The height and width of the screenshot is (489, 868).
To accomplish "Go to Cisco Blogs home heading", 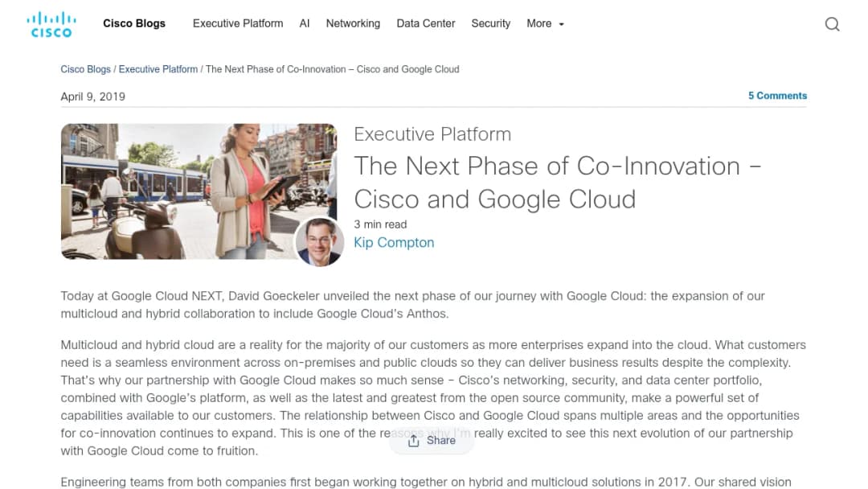I will [134, 23].
